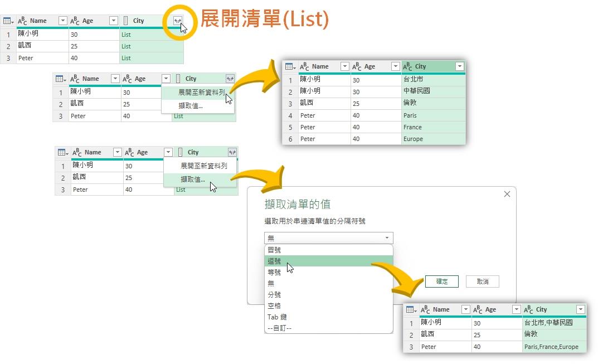Open Name filter dropdown in six-row result table
This screenshot has height=364, width=598.
point(344,67)
